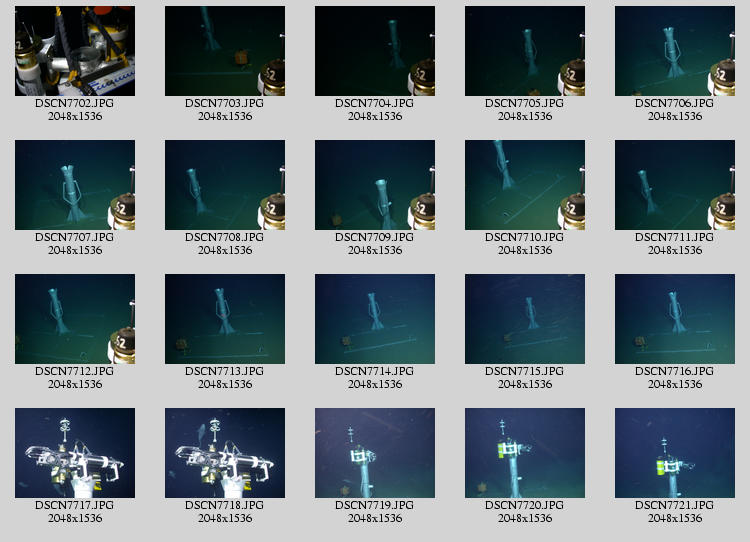Viewport: 750px width, 542px height.
Task: Select the DSCN7711.JPG thumbnail
Action: click(675, 185)
